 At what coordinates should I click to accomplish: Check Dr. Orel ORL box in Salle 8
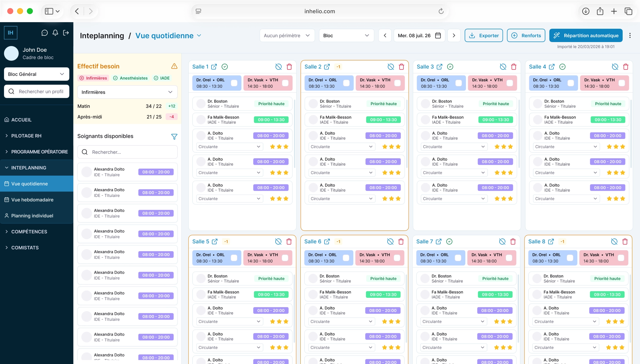pyautogui.click(x=570, y=258)
